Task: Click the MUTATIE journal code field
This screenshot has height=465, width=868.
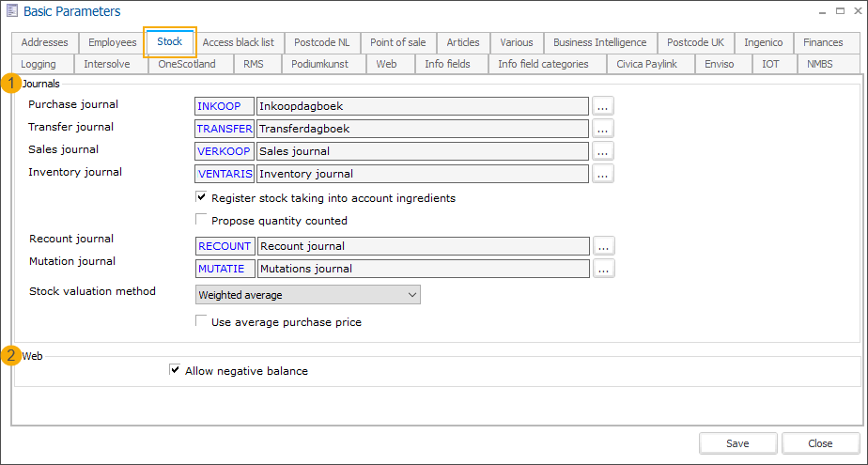Action: [225, 269]
